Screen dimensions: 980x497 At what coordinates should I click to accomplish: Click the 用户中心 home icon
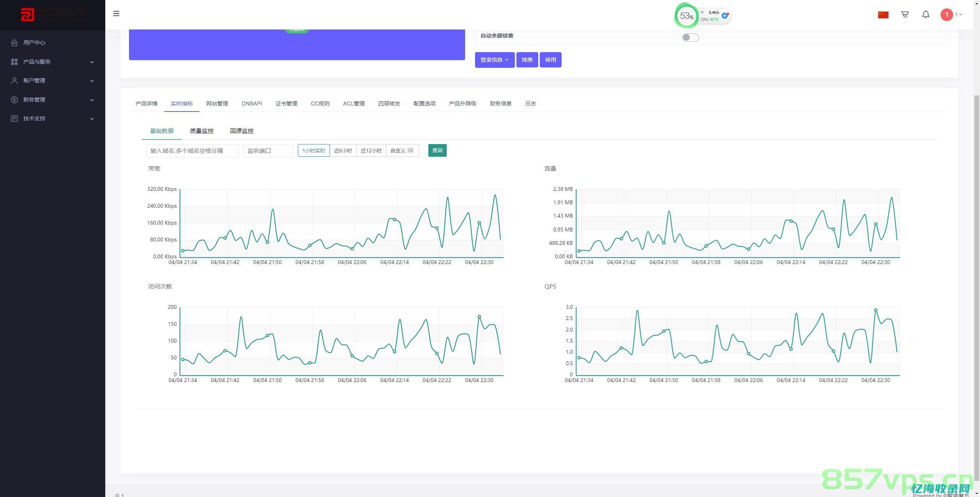[x=15, y=43]
